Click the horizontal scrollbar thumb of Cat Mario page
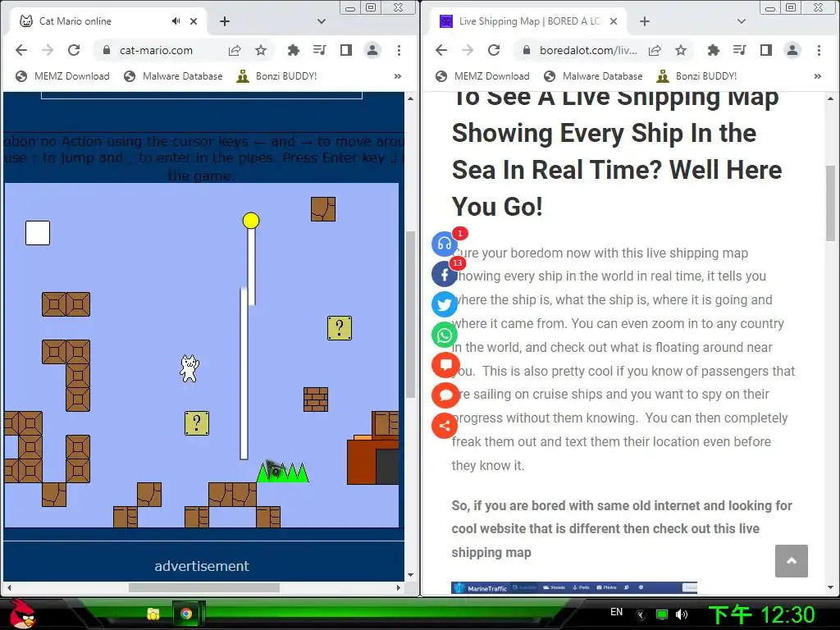 coord(204,587)
